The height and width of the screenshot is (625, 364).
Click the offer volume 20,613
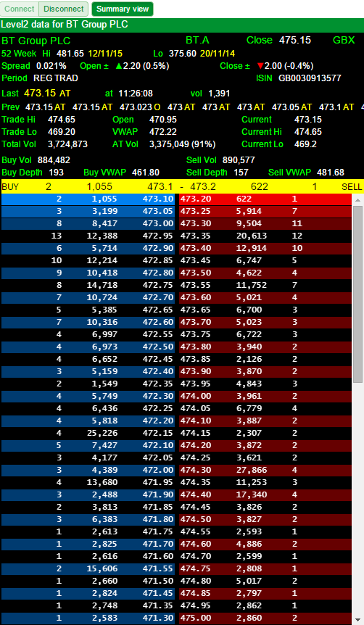tap(252, 236)
